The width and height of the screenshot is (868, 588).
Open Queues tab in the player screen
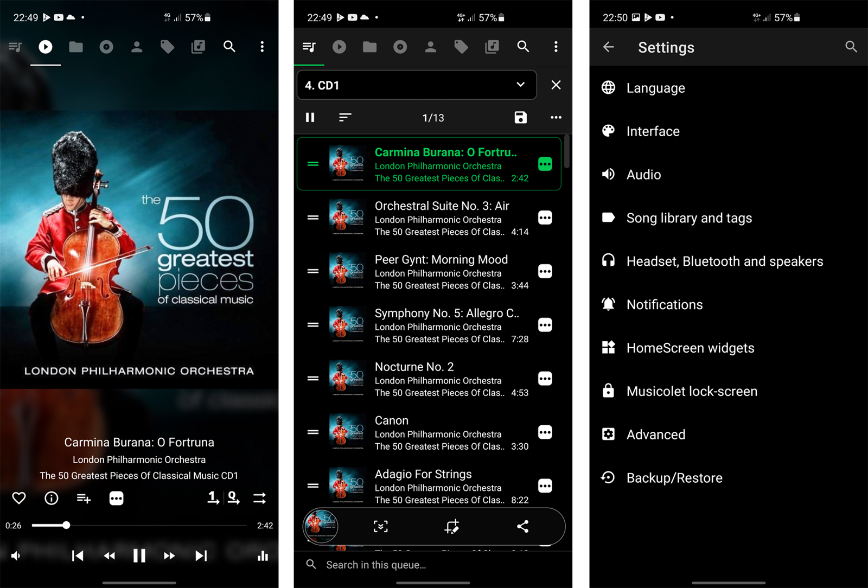pyautogui.click(x=15, y=47)
